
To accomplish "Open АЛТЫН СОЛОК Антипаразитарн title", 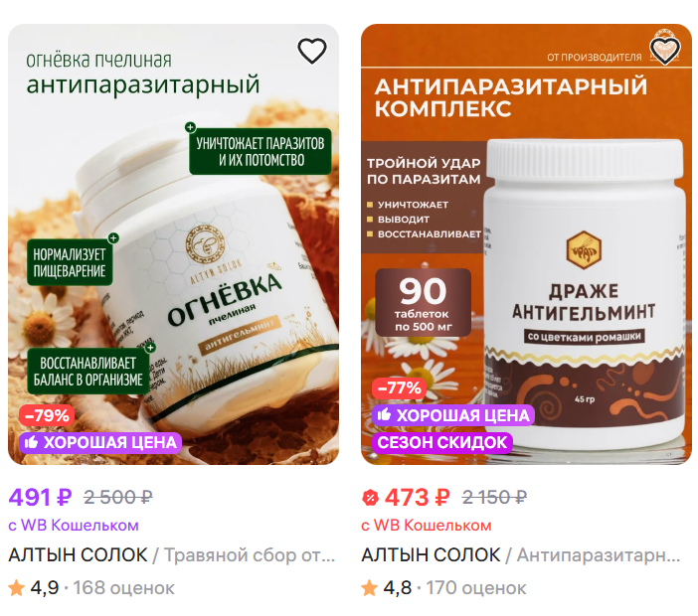I will click(521, 555).
